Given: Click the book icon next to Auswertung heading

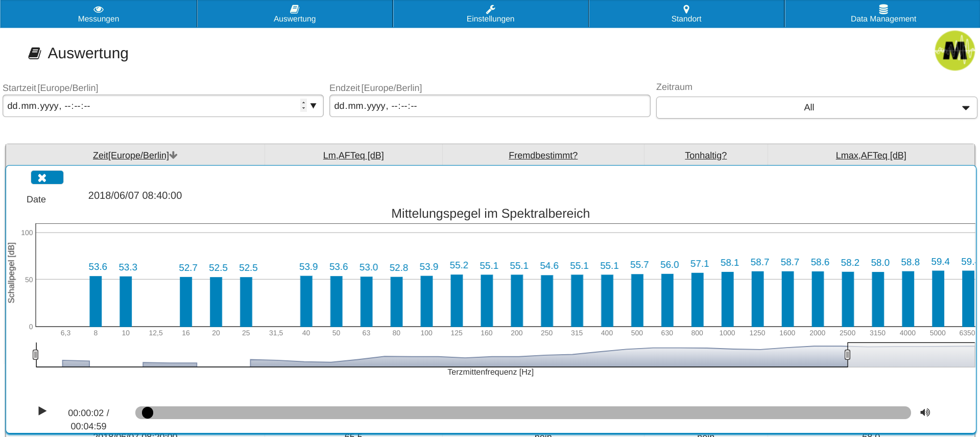Looking at the screenshot, I should coord(35,53).
